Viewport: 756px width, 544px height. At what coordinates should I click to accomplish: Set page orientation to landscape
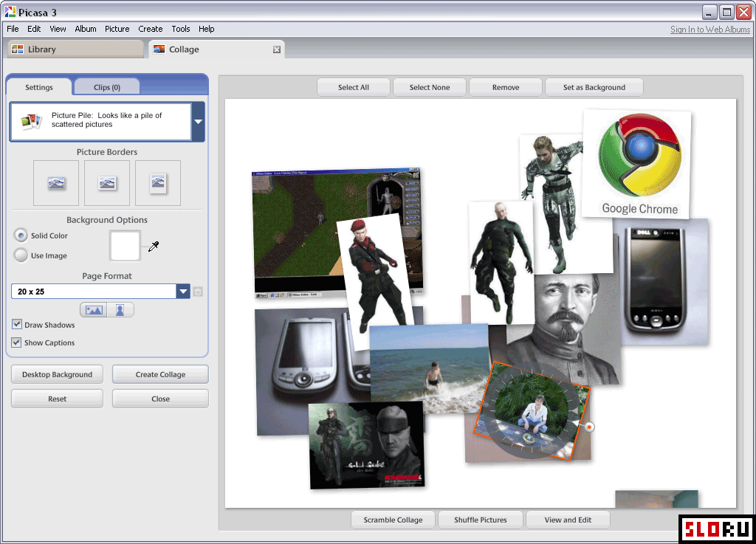pyautogui.click(x=94, y=310)
